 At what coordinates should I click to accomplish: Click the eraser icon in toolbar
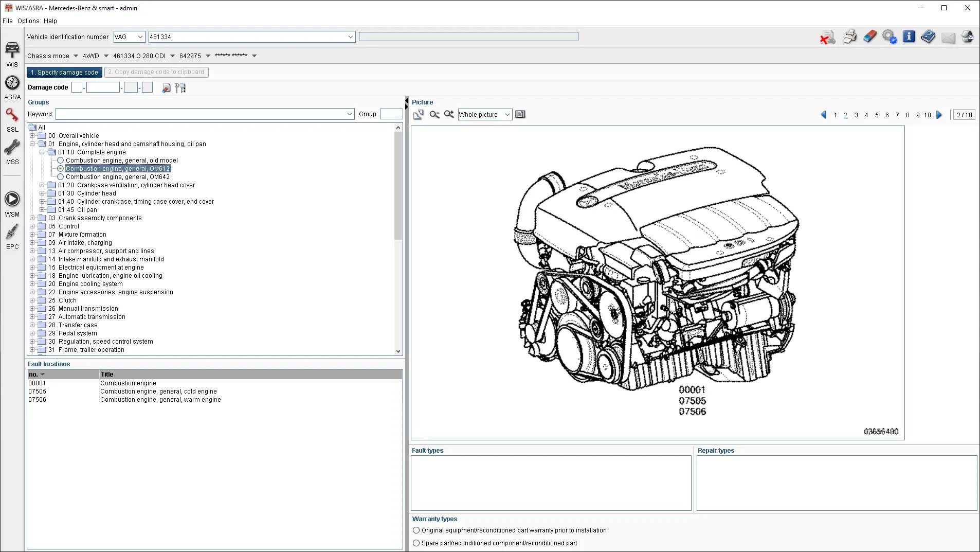tap(869, 37)
